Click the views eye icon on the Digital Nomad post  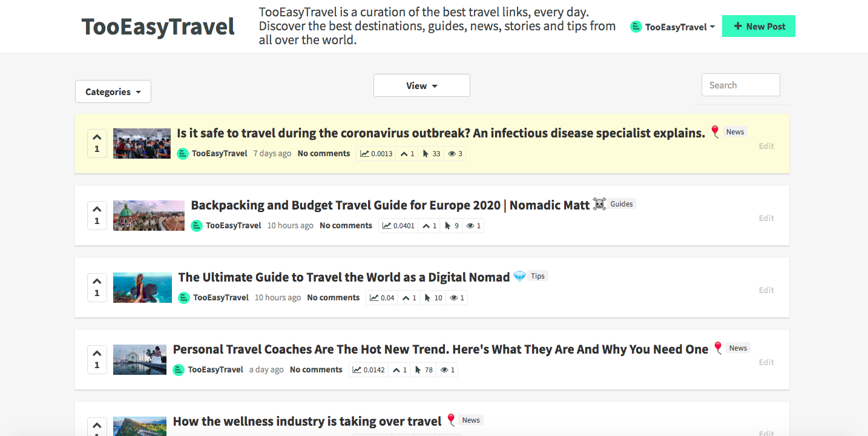point(454,297)
